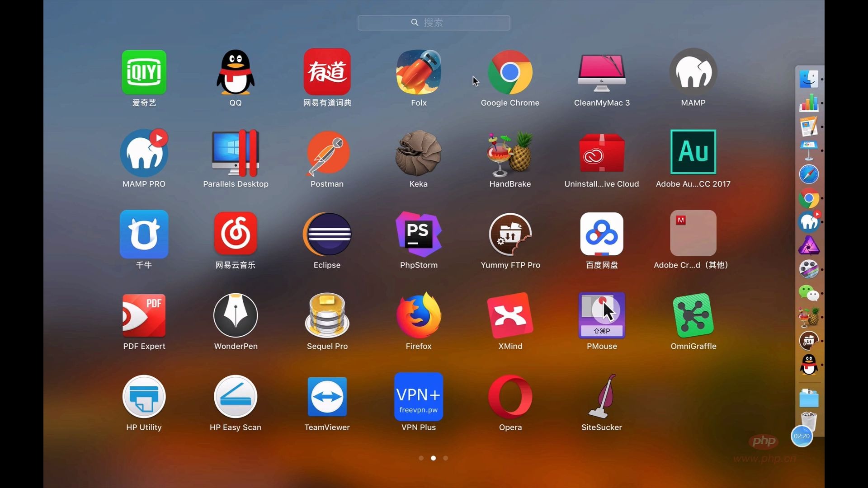Open the Opera browser

pos(510,397)
